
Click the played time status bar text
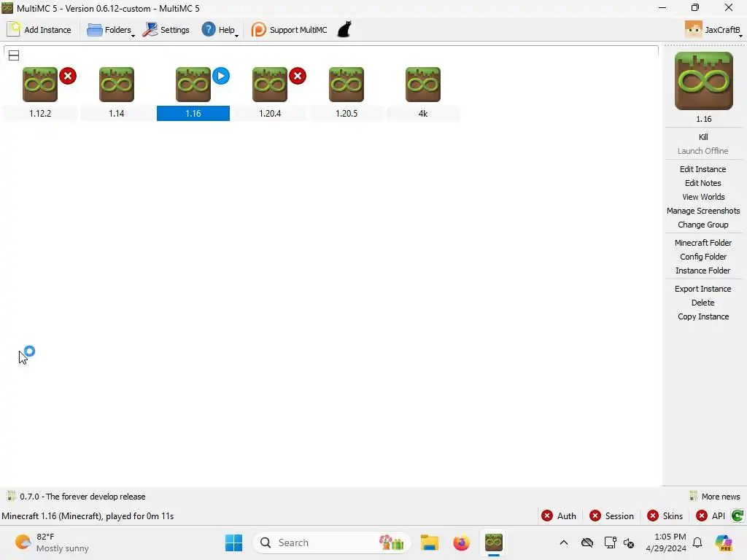click(88, 516)
